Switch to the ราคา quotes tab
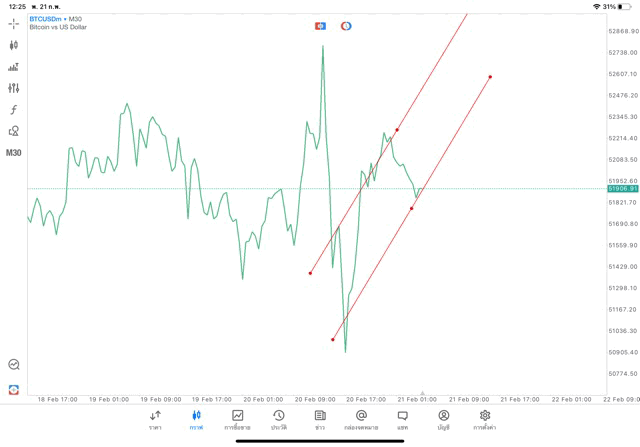The image size is (640, 447). 155,419
